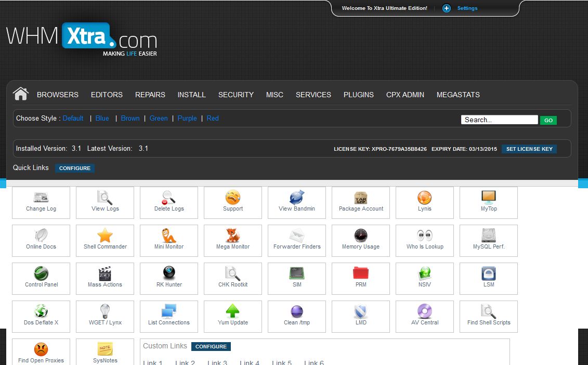The height and width of the screenshot is (365, 588).
Task: Click the Memory Usage gauge icon
Action: [361, 236]
